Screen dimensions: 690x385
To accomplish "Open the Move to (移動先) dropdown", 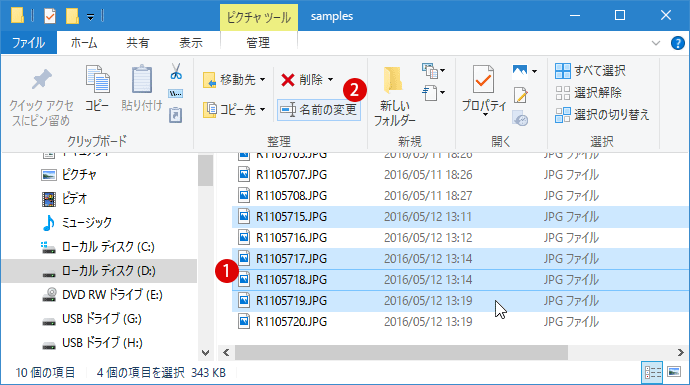I will pos(235,80).
